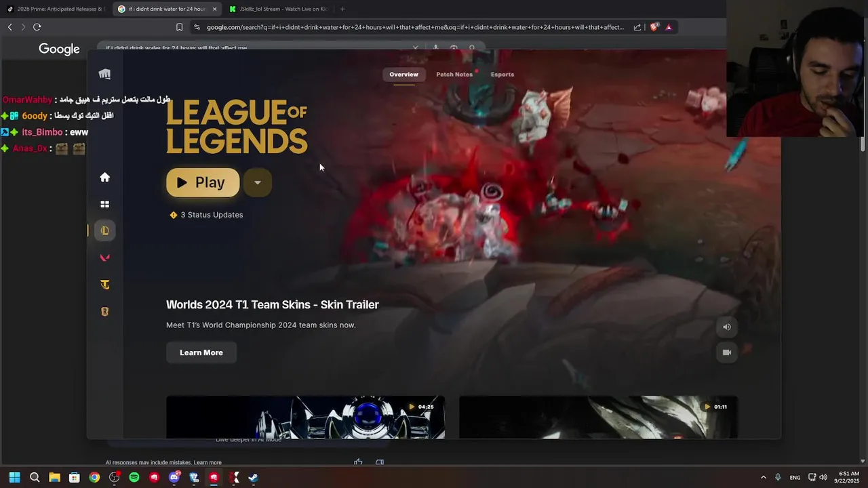Click chat username its_Bimbo
Screen dimensions: 868x488
point(42,132)
